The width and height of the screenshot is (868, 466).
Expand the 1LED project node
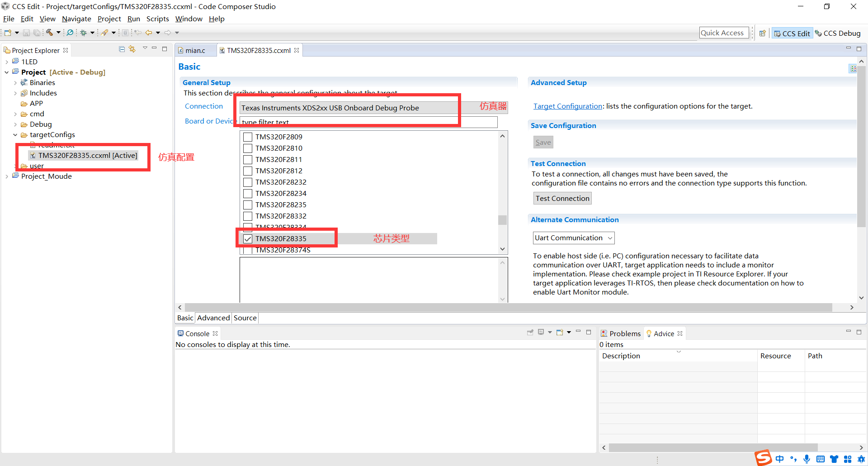(x=7, y=62)
